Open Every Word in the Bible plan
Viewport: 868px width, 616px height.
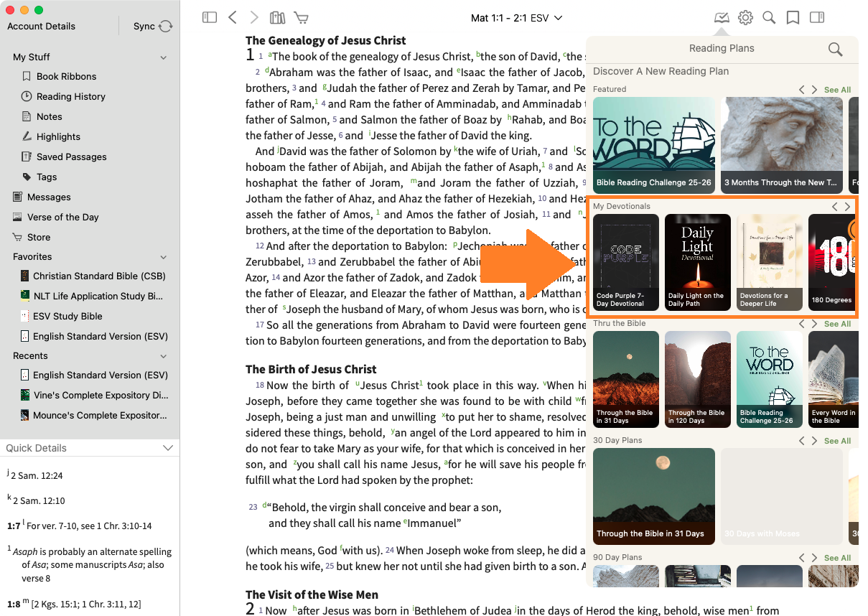pos(833,379)
